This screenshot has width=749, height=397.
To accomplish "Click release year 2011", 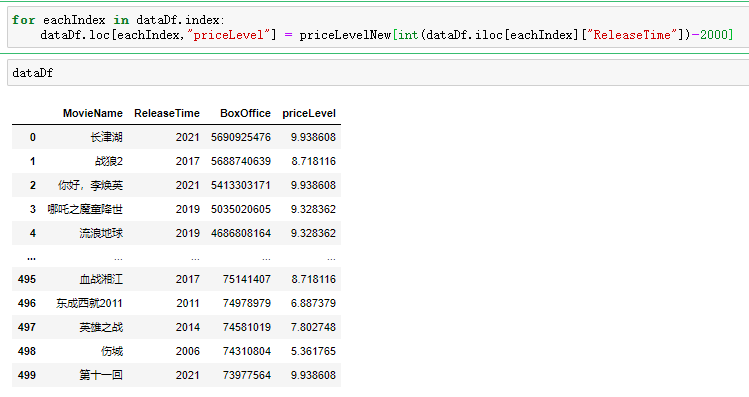I will click(x=187, y=303).
